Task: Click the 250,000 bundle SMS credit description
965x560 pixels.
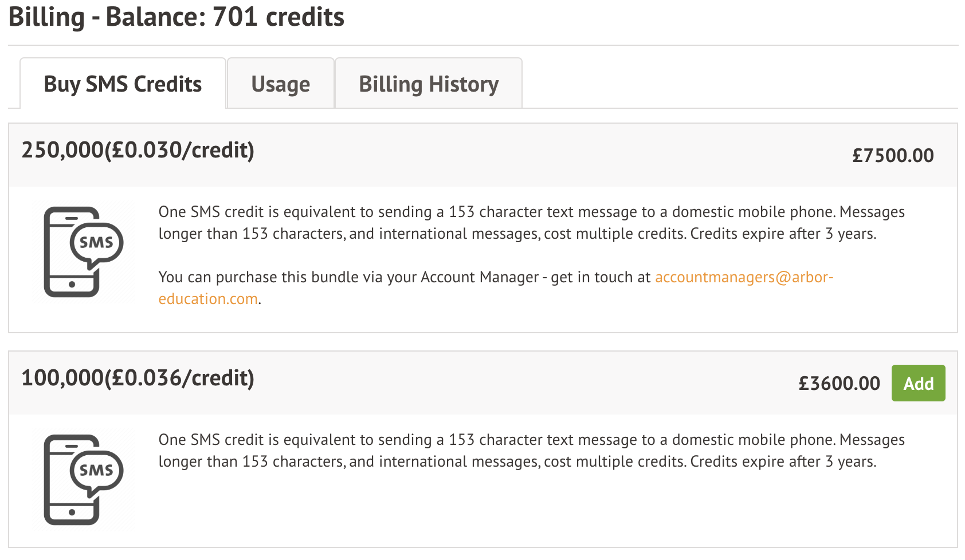Action: pyautogui.click(x=531, y=223)
